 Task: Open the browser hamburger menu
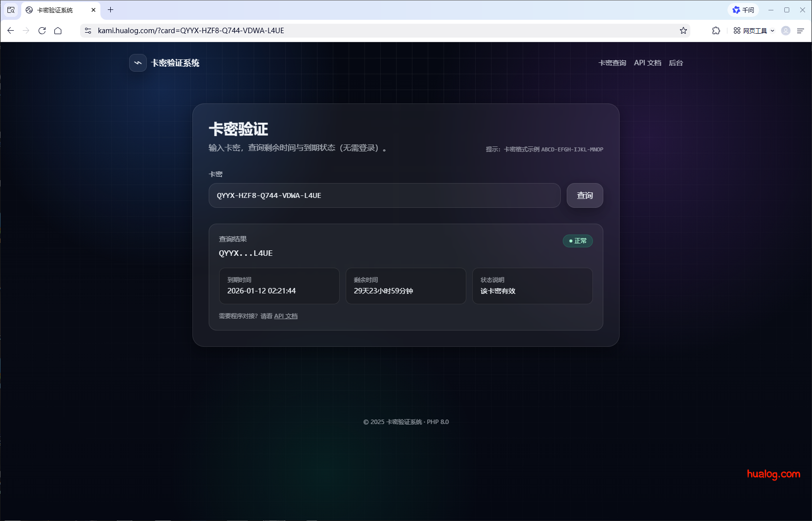tap(801, 30)
